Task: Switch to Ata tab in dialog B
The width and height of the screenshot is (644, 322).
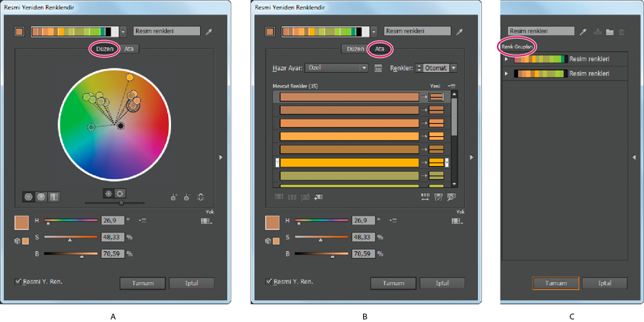Action: click(x=380, y=49)
